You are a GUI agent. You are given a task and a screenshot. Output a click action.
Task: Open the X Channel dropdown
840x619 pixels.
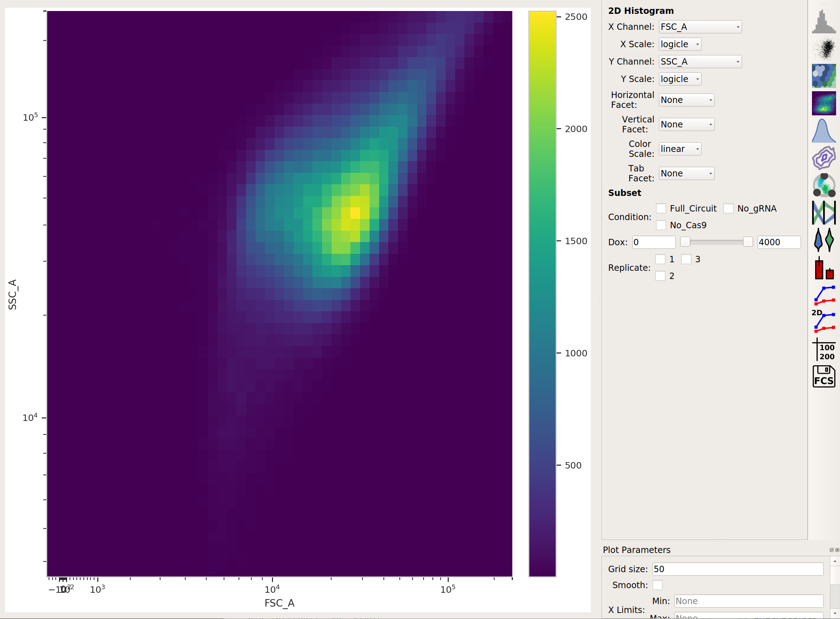(700, 27)
